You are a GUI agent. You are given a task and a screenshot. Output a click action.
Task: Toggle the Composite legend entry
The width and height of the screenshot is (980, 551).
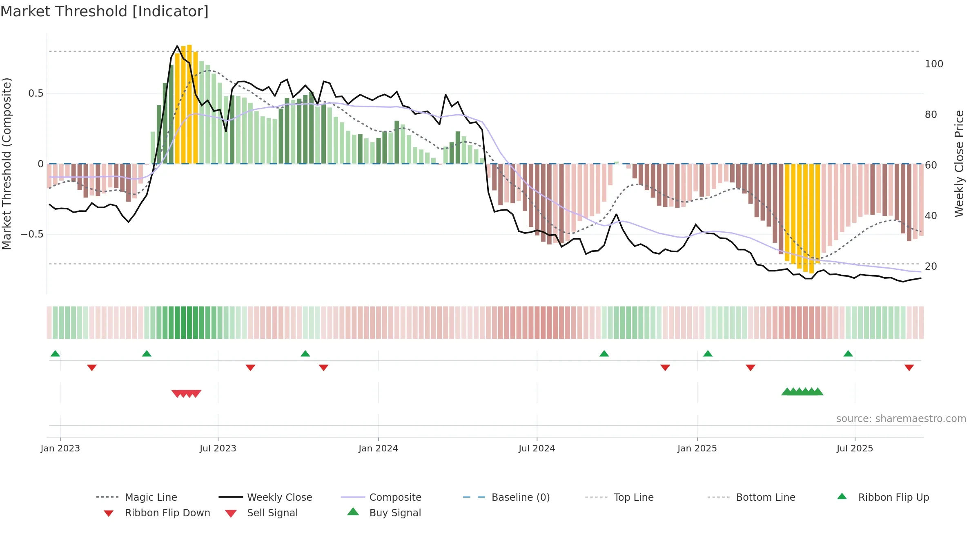click(381, 497)
